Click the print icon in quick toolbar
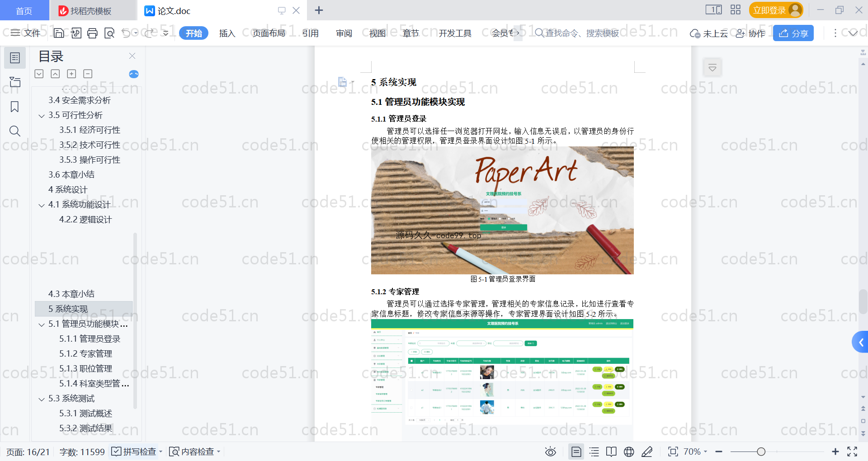This screenshot has width=868, height=461. click(x=92, y=33)
